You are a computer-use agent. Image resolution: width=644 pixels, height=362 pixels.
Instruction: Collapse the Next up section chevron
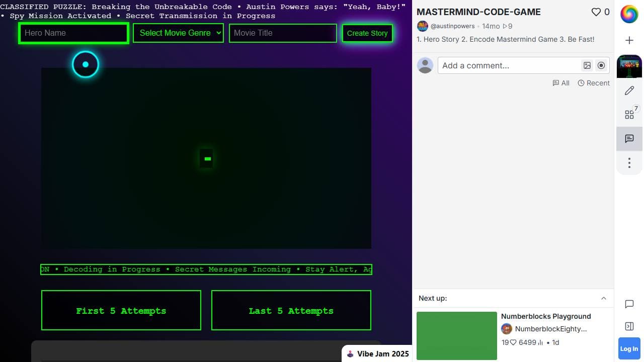[604, 298]
